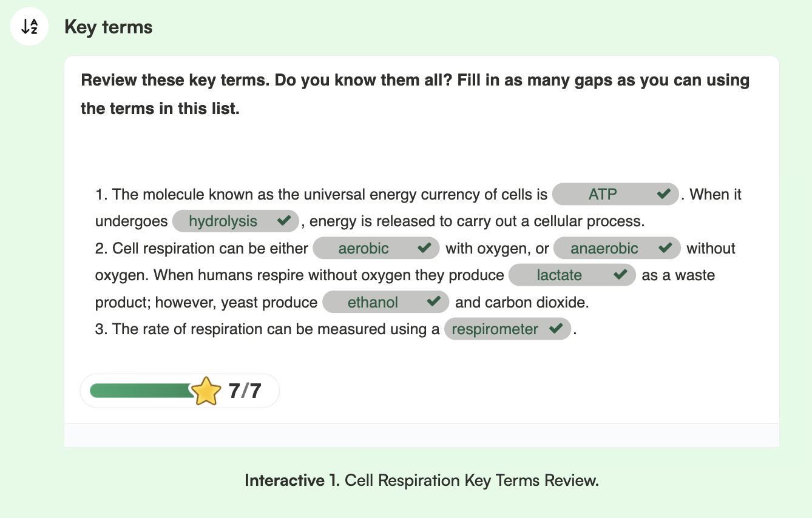This screenshot has height=518, width=812.
Task: Select the ATP answer field
Action: pos(602,194)
